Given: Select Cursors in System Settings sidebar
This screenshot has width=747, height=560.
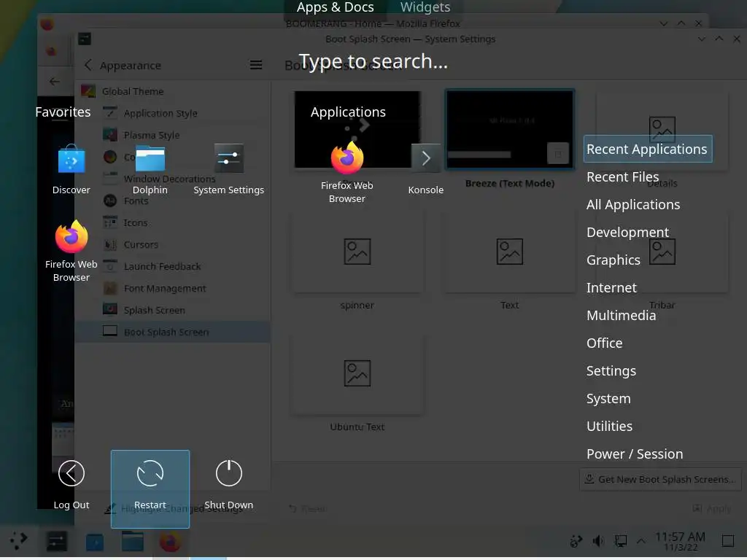Looking at the screenshot, I should pos(172,244).
